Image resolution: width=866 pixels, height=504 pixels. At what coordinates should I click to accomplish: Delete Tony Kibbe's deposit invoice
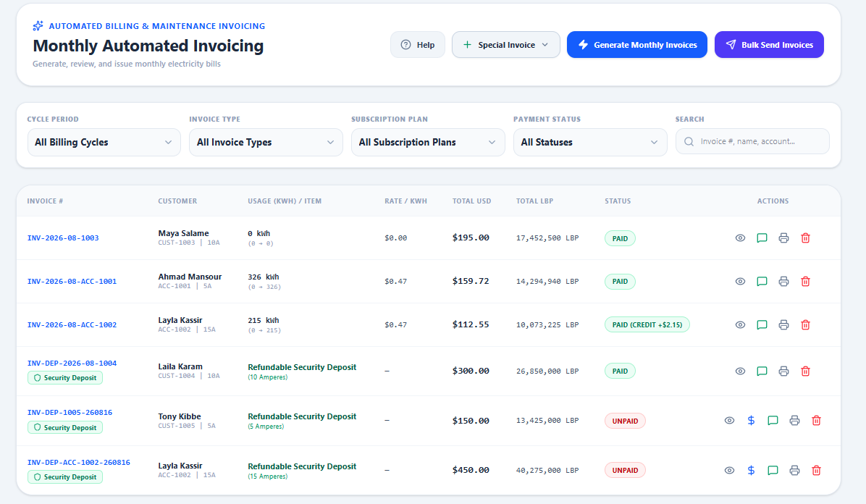pos(816,421)
